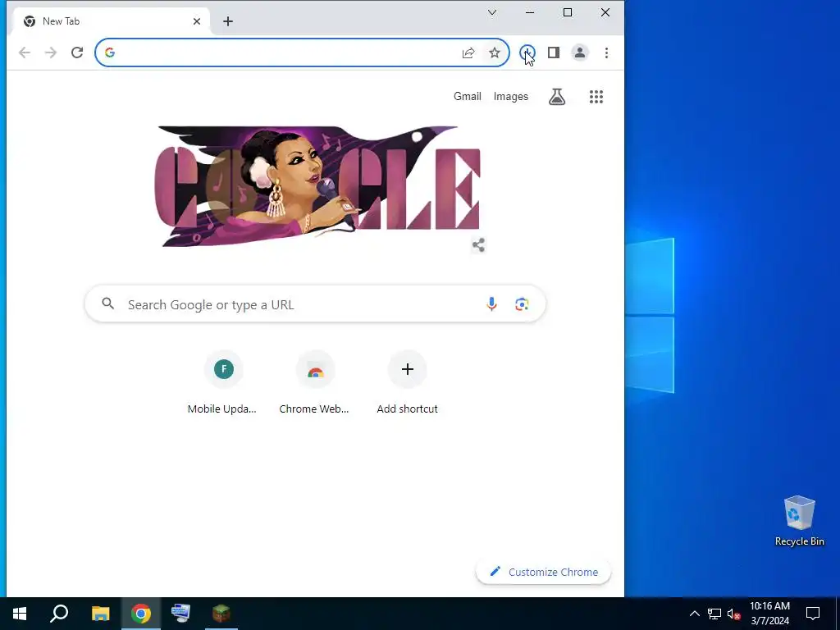Open the Google apps grid

596,97
